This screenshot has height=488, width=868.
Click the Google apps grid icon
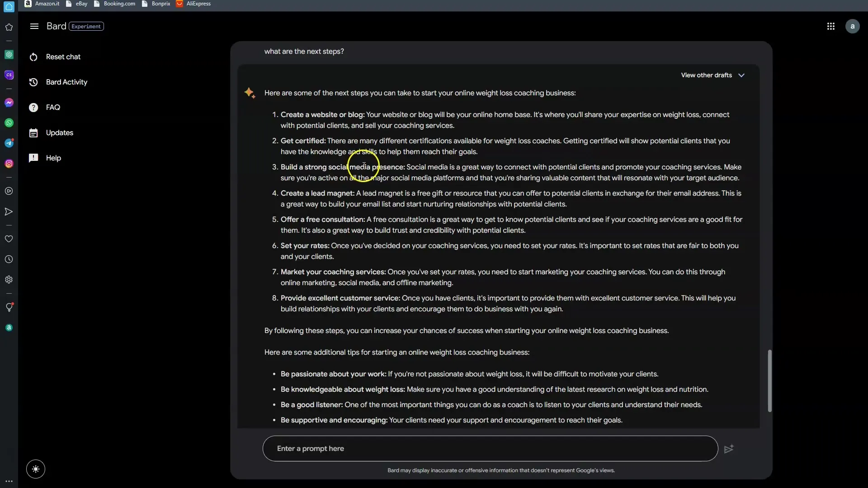830,26
